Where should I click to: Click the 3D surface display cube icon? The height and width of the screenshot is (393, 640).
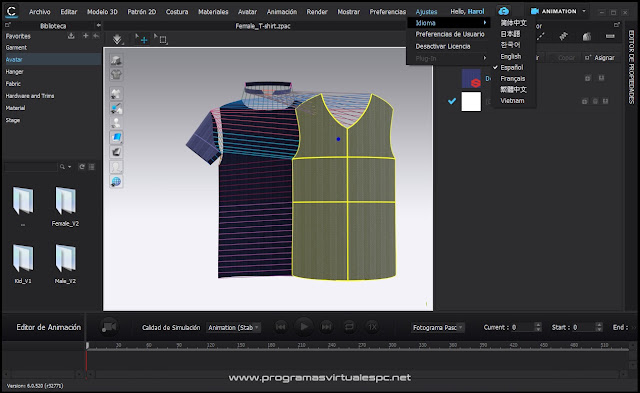pos(116,60)
